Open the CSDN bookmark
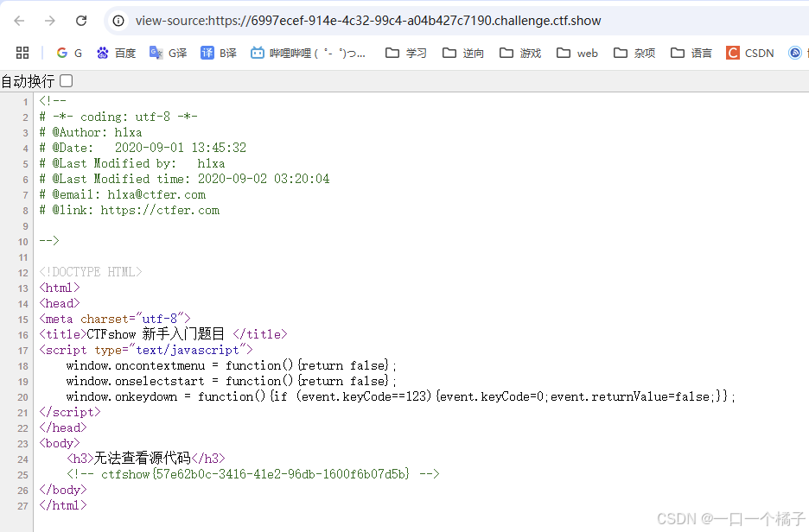The height and width of the screenshot is (532, 809). (750, 53)
